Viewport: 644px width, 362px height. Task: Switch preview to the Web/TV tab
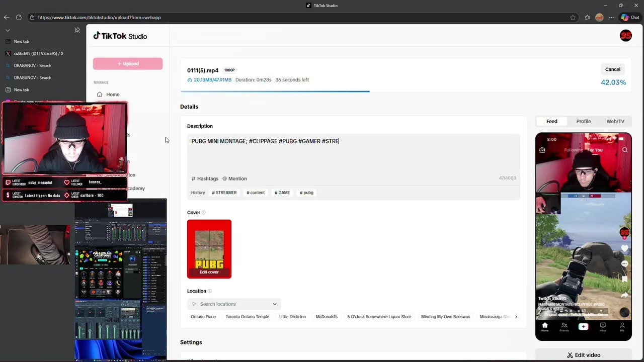pos(615,121)
